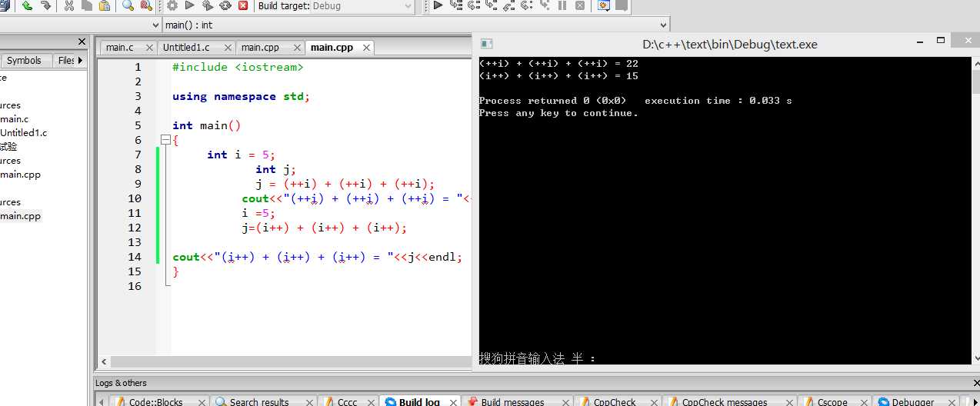
Task: Click the Step out debug icon
Action: (509, 5)
